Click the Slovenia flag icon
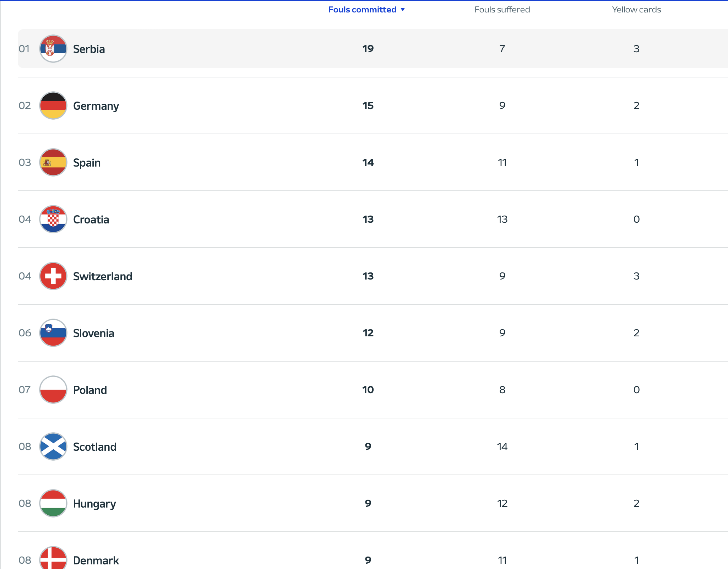 [x=53, y=333]
